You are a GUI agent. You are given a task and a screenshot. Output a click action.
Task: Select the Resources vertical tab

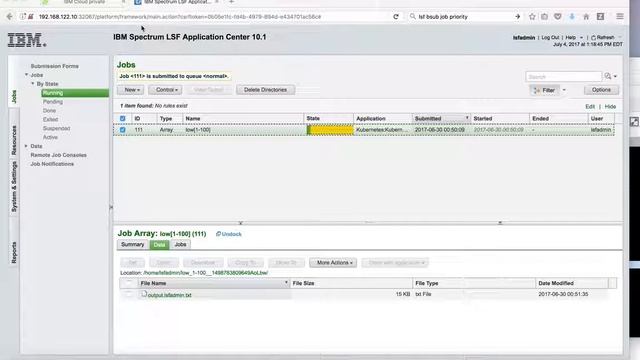pyautogui.click(x=14, y=140)
